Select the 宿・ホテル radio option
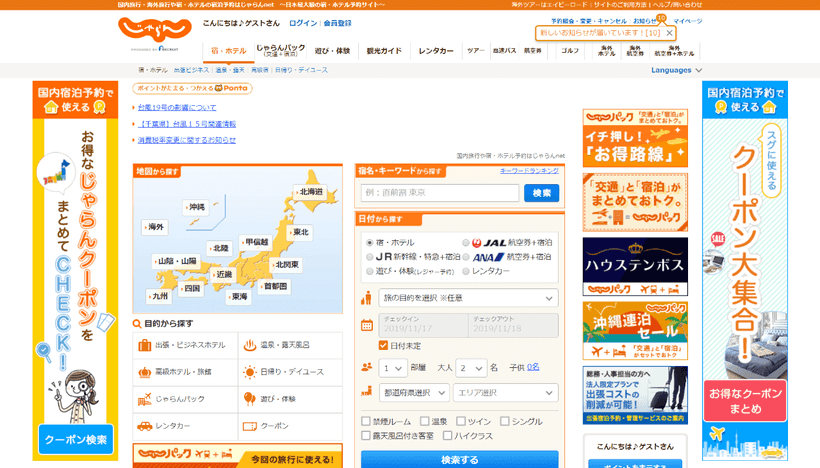 click(370, 243)
